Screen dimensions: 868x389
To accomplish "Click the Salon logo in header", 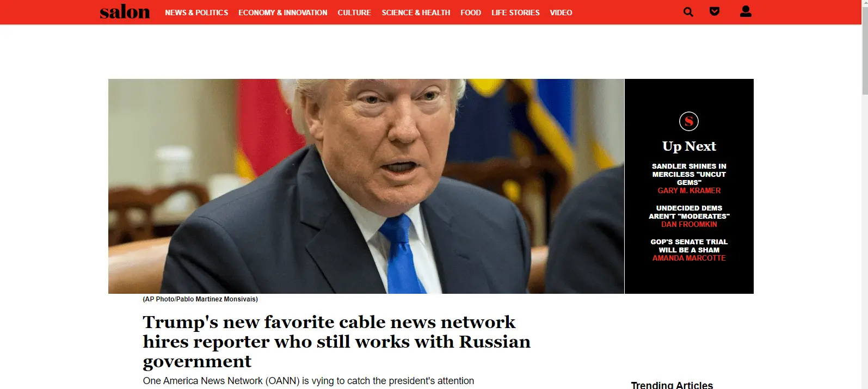I will pyautogui.click(x=125, y=12).
